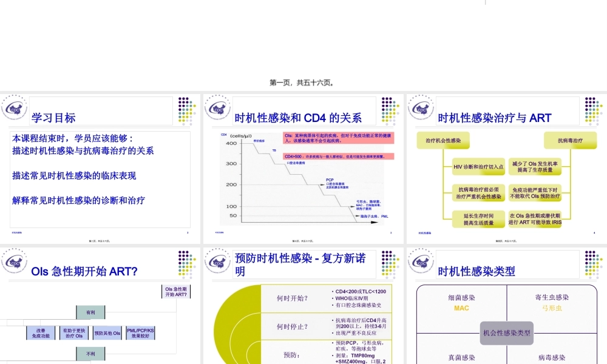Click the CDC logo beside 预防时机性感染 - 复方新诺明
The height and width of the screenshot is (364, 607).
click(x=217, y=261)
